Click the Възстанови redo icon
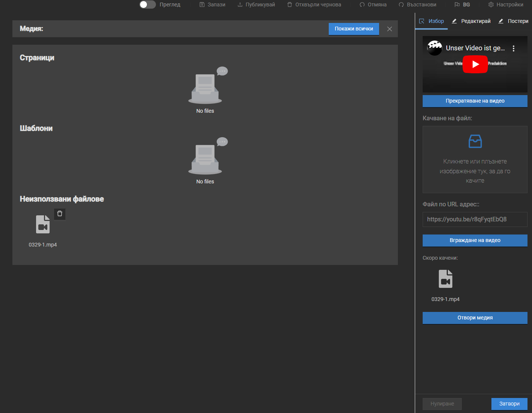The height and width of the screenshot is (413, 532). coord(401,5)
